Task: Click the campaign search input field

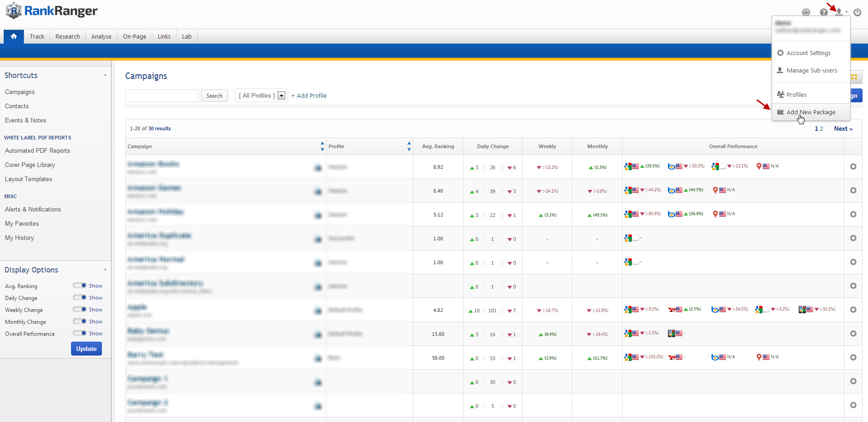Action: pos(162,95)
